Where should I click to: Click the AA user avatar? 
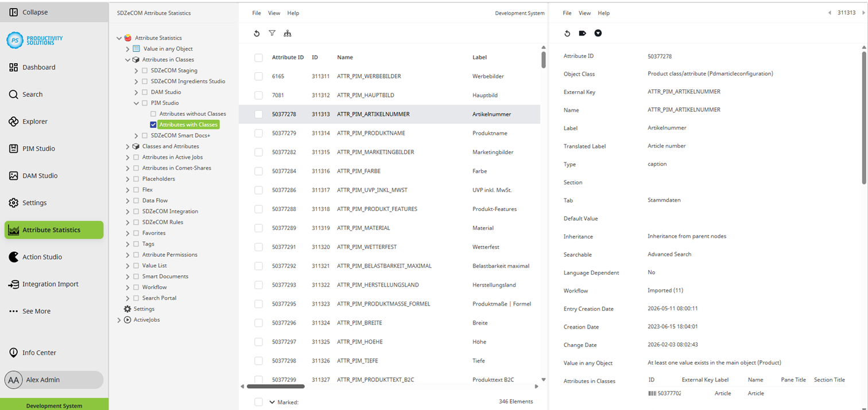pyautogui.click(x=14, y=380)
